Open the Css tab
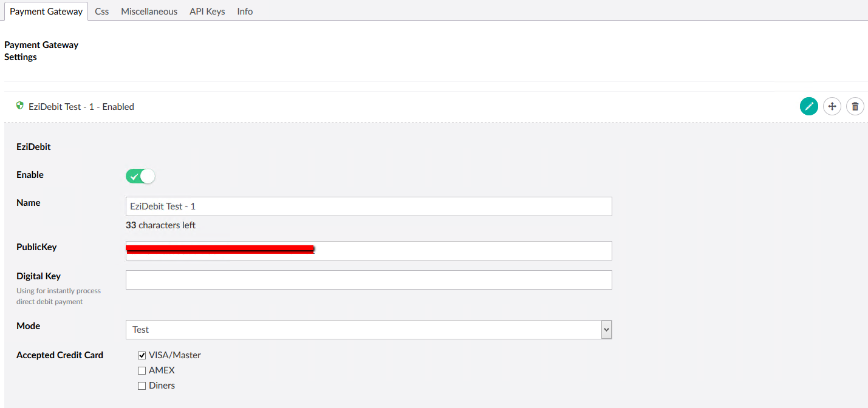 (101, 11)
